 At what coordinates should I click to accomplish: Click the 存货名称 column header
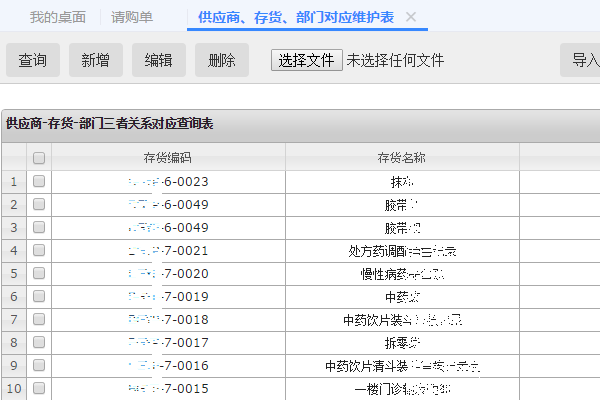(402, 158)
